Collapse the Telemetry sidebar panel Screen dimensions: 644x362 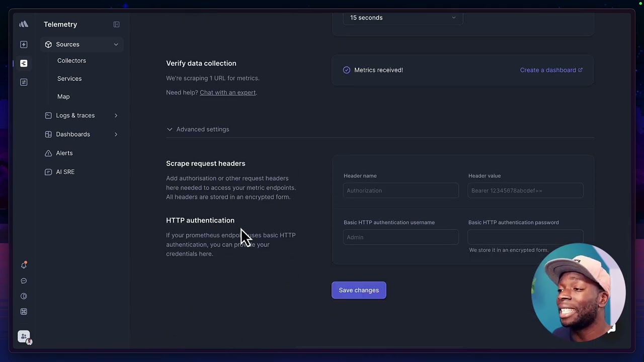click(116, 25)
